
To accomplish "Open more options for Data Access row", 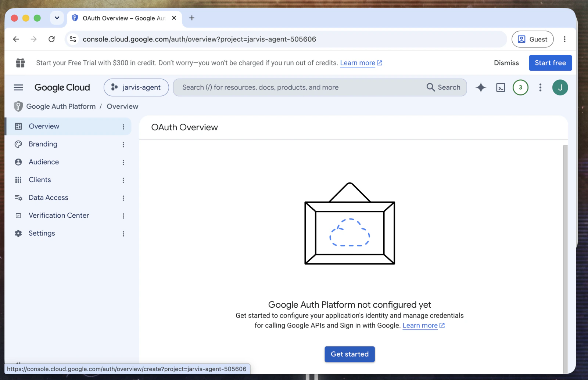I will 123,198.
